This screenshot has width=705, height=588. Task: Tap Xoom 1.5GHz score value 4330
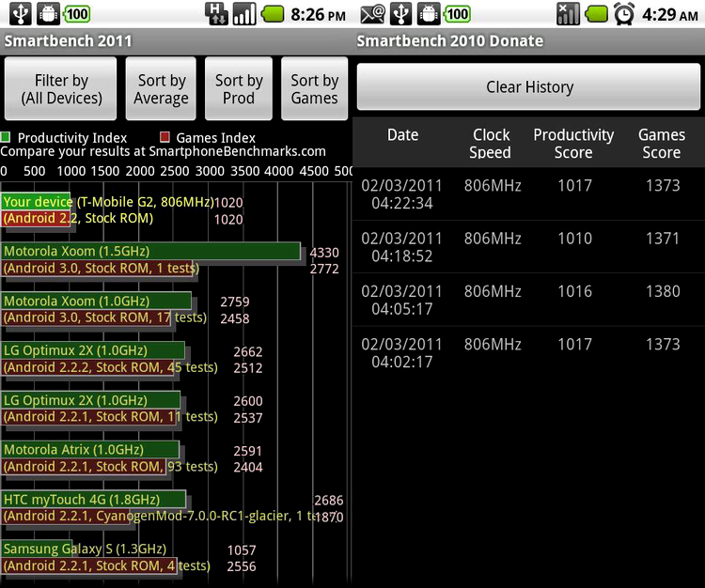click(324, 253)
